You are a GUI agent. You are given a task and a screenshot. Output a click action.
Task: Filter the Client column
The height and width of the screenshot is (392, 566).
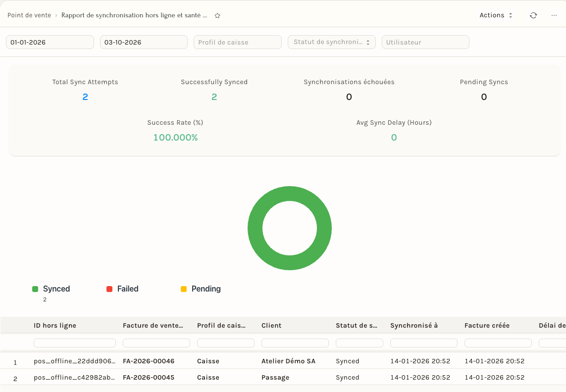click(295, 343)
